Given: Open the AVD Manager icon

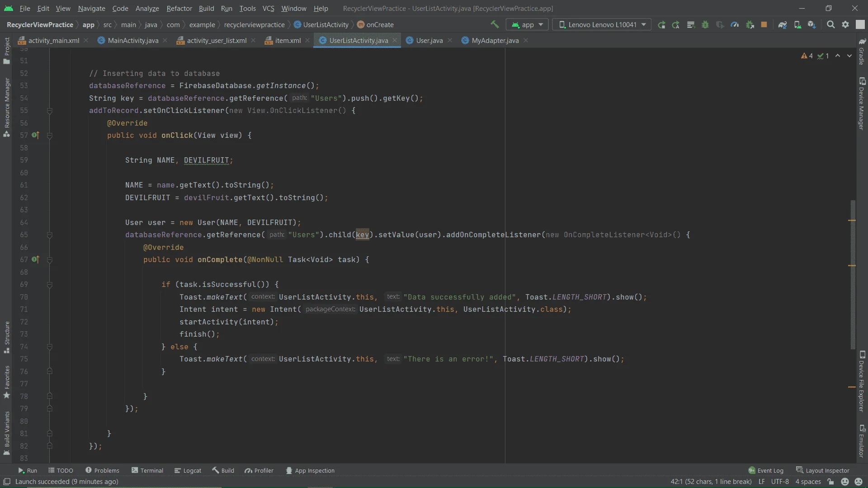Looking at the screenshot, I should (797, 24).
